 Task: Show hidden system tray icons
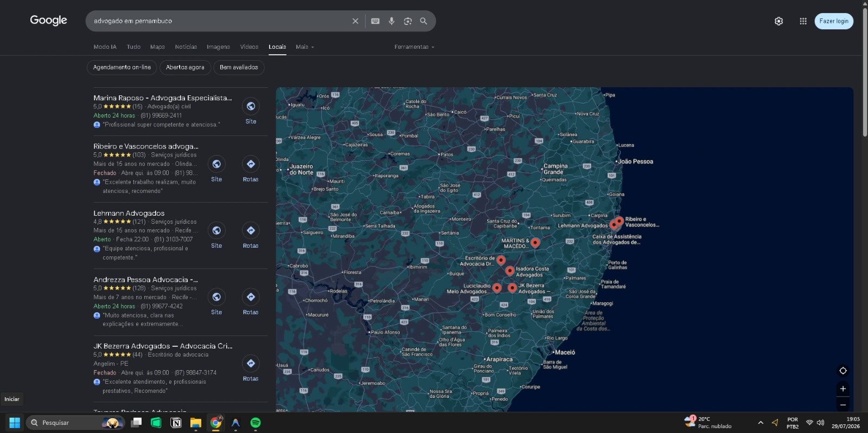tap(761, 423)
